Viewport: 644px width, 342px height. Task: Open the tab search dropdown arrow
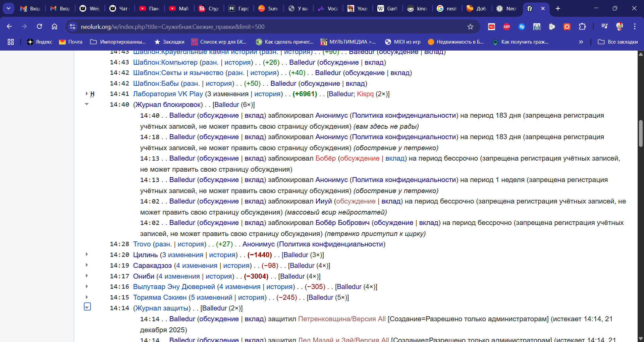pos(8,8)
